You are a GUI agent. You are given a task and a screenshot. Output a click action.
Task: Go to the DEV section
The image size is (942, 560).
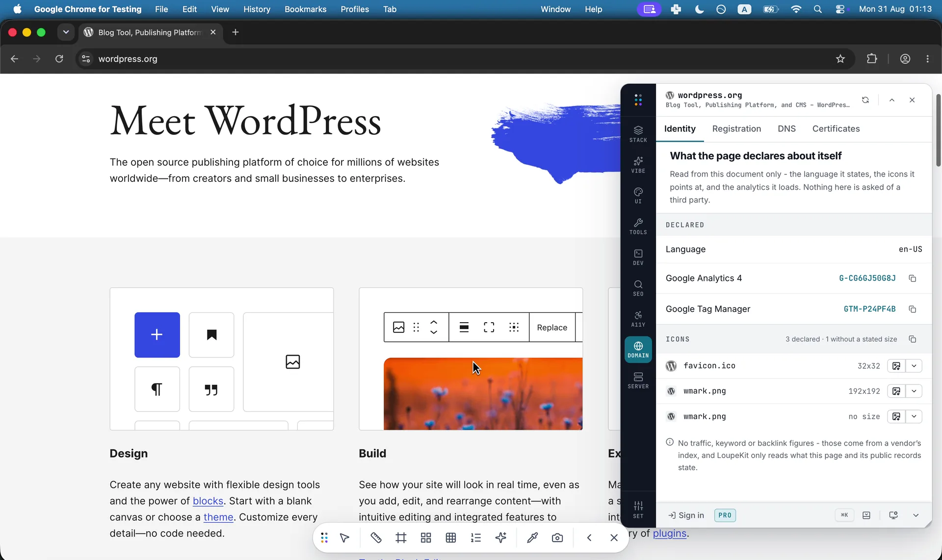tap(638, 257)
